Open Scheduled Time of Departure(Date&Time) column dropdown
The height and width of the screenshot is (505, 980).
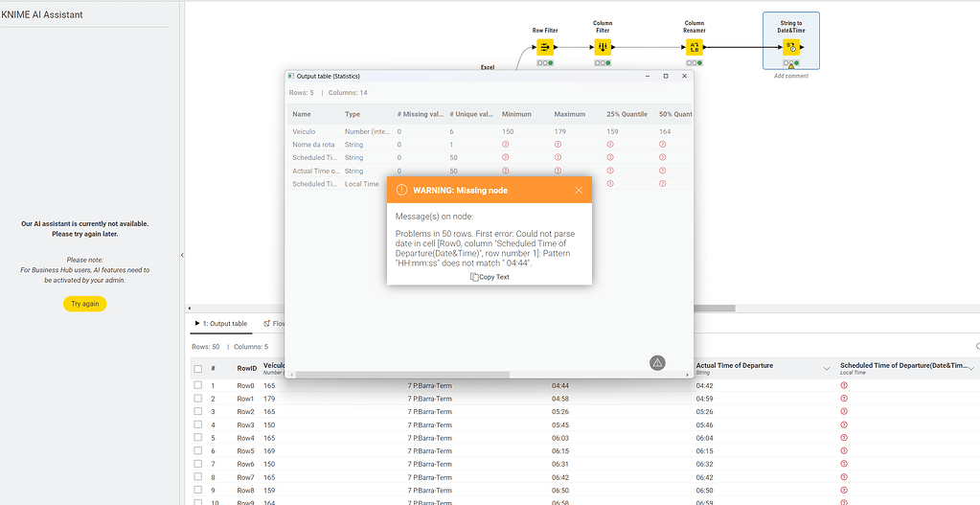[x=970, y=369]
